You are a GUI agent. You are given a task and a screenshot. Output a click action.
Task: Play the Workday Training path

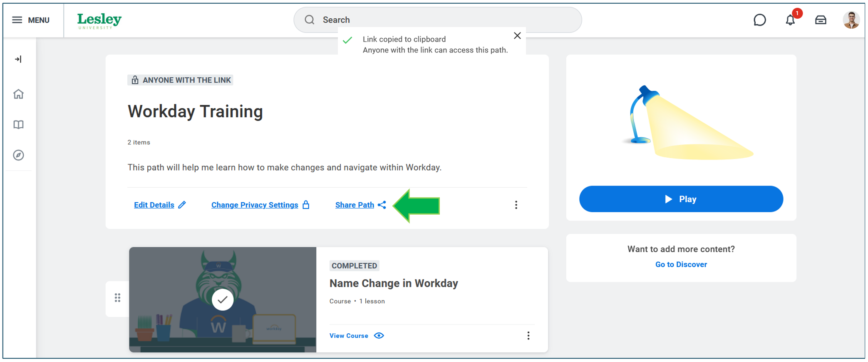point(681,199)
